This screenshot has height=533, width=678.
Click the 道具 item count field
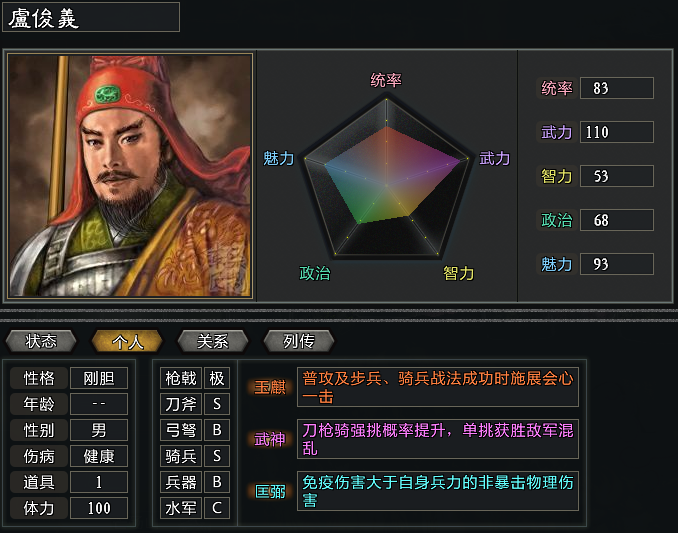pos(99,482)
